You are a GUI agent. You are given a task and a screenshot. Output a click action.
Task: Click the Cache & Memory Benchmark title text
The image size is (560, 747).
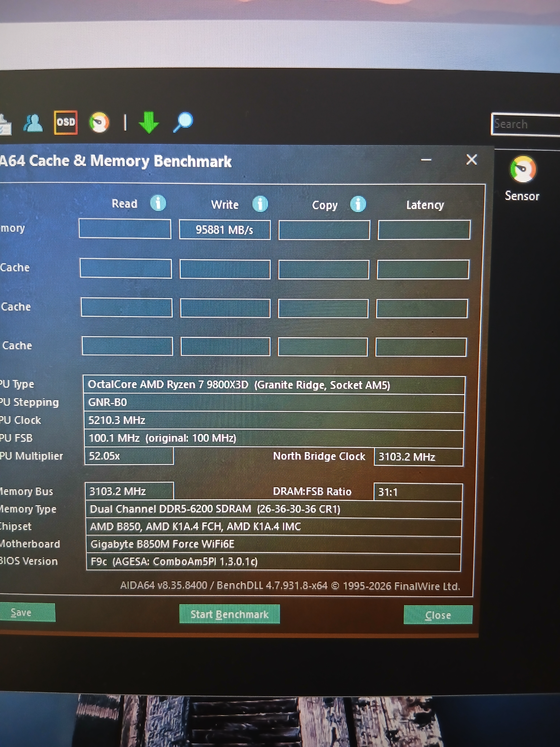tap(116, 161)
